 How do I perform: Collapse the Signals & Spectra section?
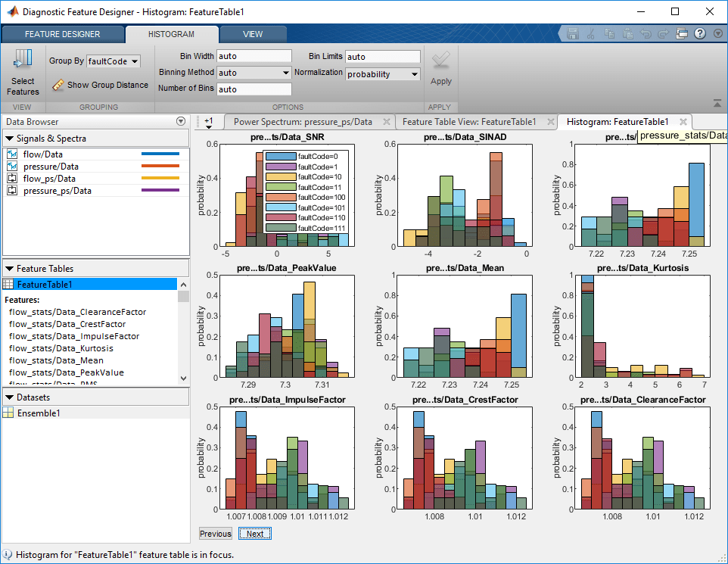9,139
